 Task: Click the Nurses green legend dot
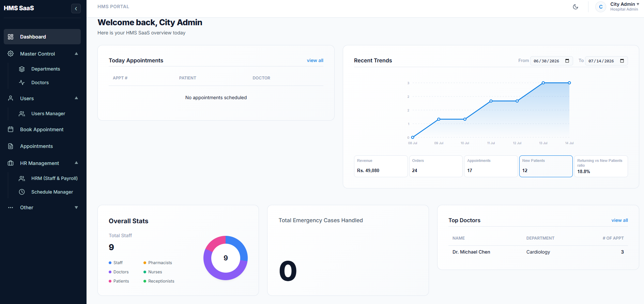tap(145, 272)
